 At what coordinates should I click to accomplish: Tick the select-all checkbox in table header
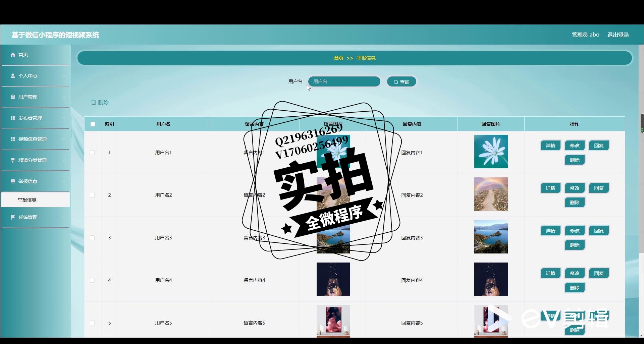[x=93, y=124]
